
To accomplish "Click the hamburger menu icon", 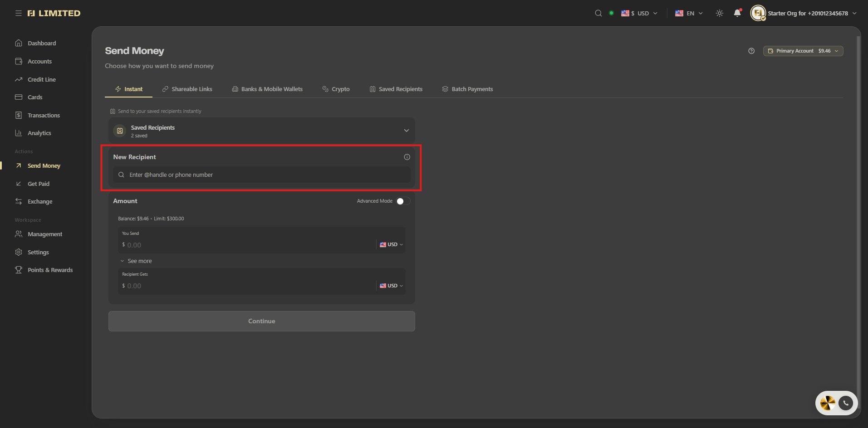I will (19, 13).
